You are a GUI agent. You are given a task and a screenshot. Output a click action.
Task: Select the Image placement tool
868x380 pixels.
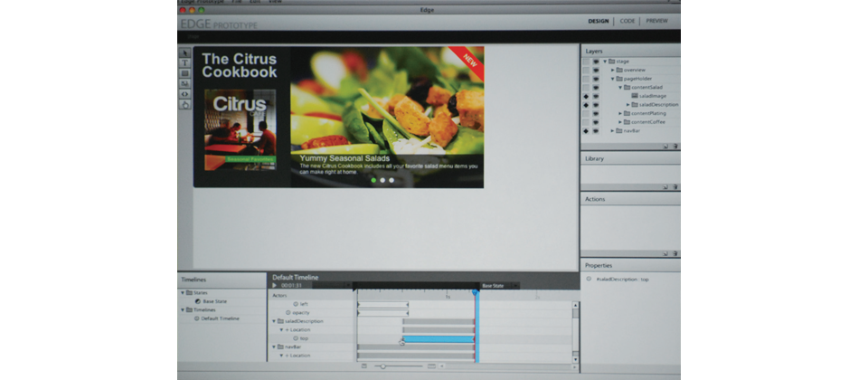(x=184, y=83)
